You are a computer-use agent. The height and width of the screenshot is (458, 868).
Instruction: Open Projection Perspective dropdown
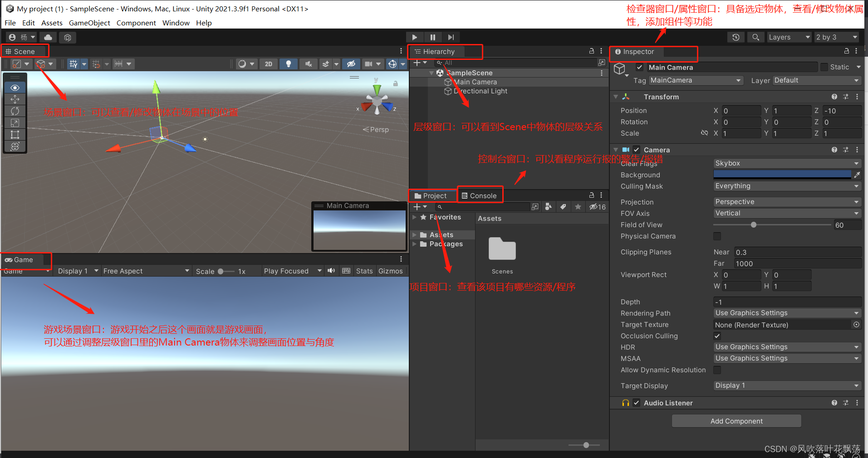click(787, 202)
